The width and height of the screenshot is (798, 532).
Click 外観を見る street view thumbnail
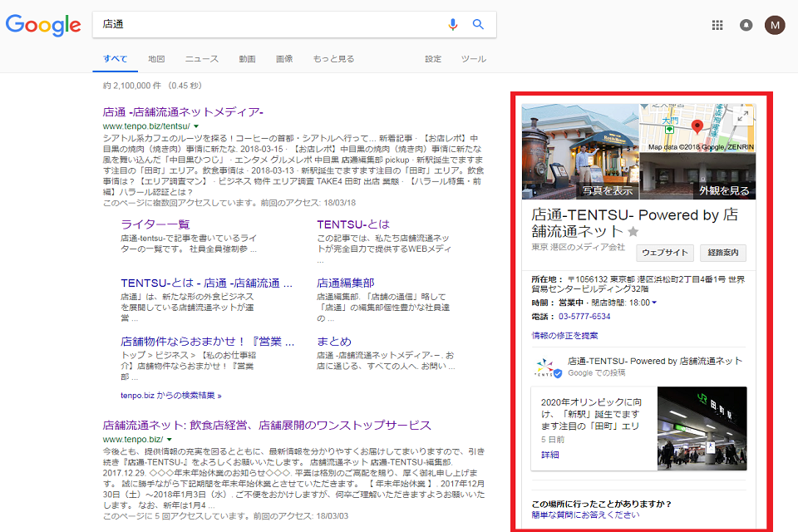pyautogui.click(x=697, y=176)
